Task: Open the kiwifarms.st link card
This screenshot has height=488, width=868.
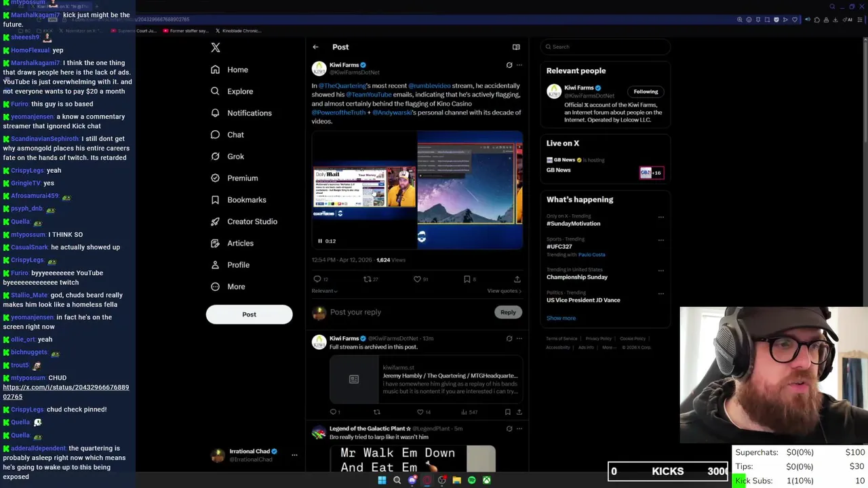Action: [x=426, y=380]
